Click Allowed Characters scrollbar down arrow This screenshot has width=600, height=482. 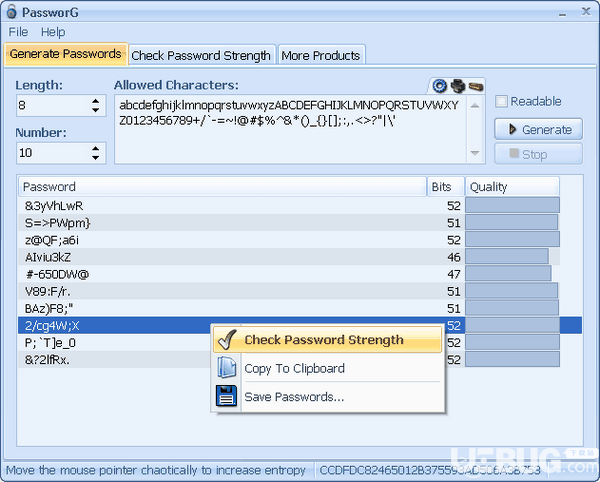(475, 153)
